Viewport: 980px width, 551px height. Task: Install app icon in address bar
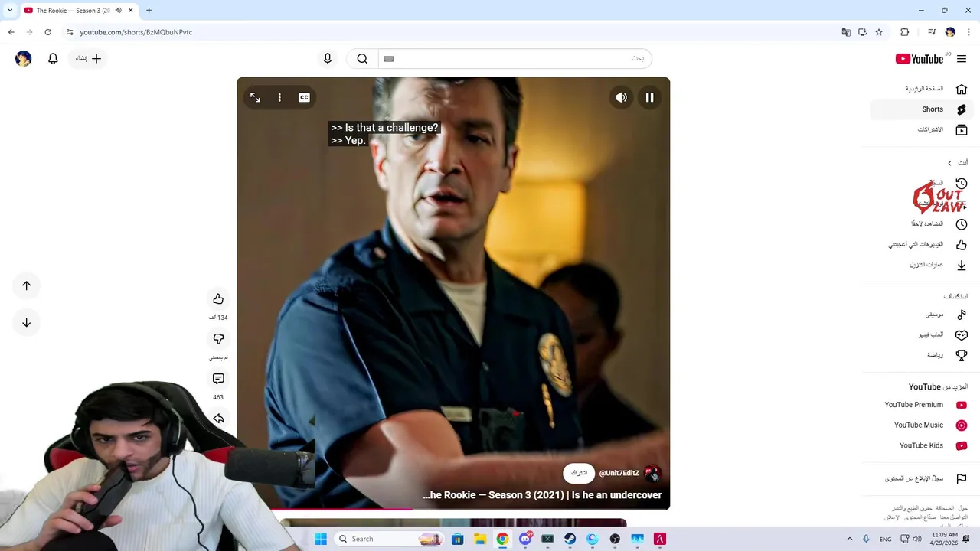862,32
